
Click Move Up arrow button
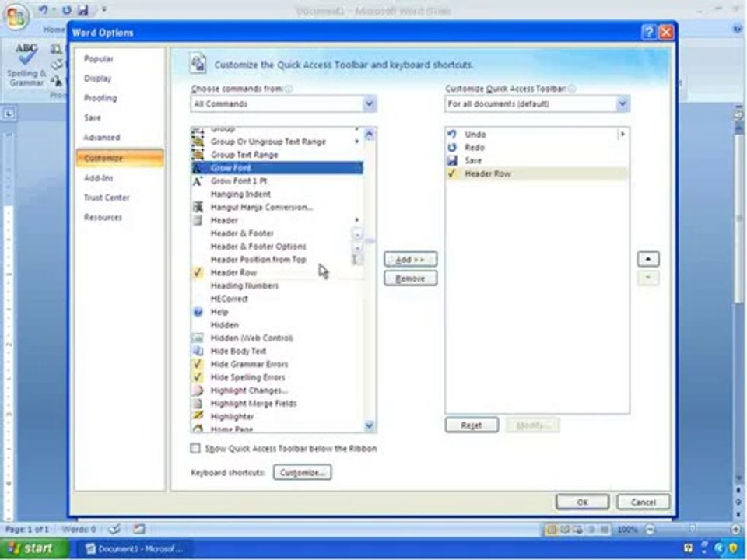tap(648, 259)
